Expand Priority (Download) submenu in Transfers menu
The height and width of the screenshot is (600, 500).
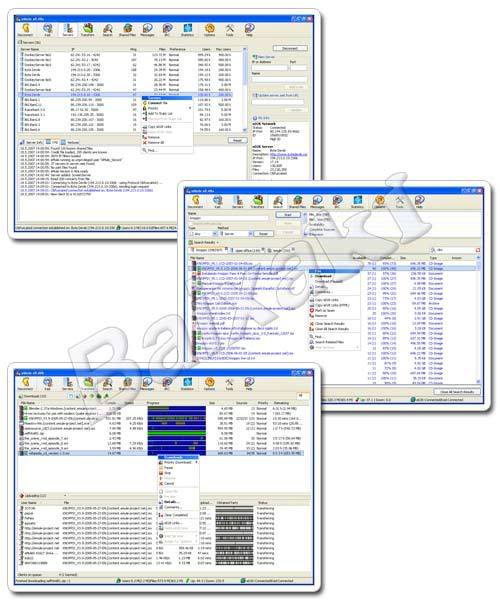[x=178, y=462]
